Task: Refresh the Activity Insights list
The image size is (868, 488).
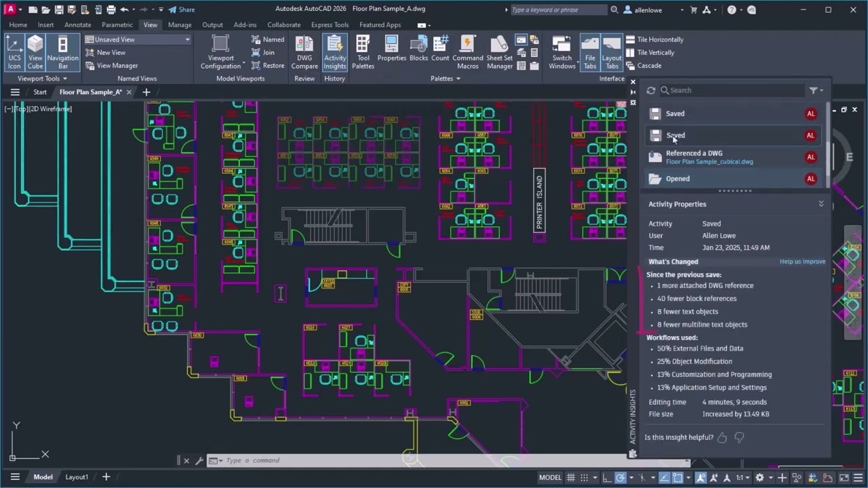Action: 651,90
